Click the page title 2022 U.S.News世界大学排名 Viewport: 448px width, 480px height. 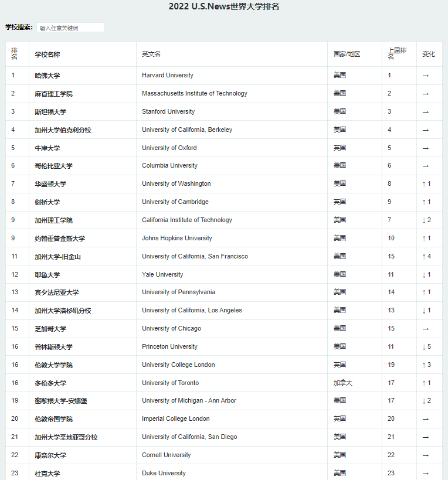[x=224, y=6]
